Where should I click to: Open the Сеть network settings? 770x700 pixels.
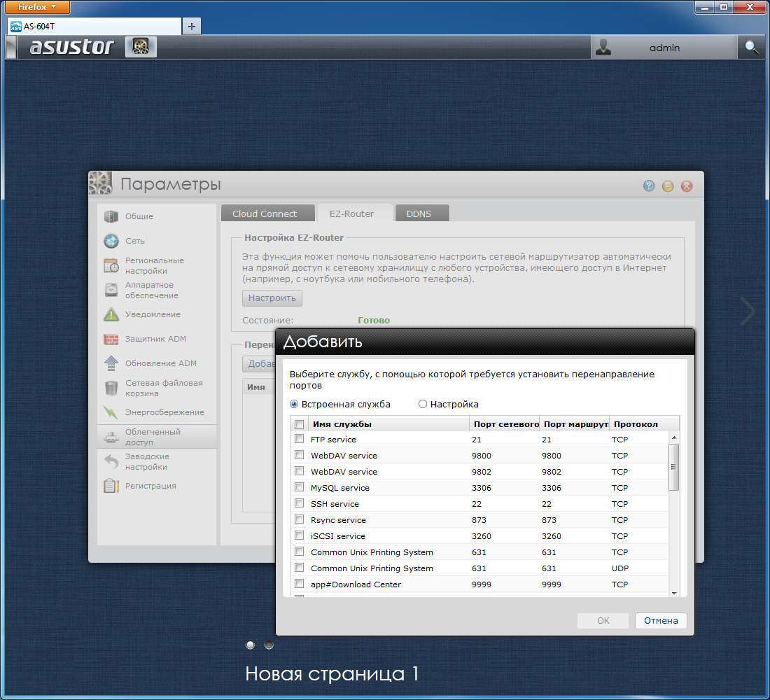click(156, 241)
